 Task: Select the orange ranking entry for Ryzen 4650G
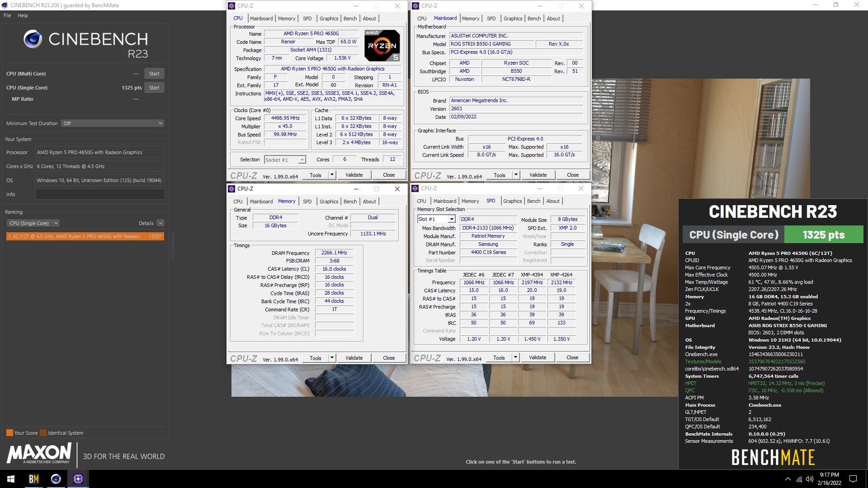click(x=85, y=236)
